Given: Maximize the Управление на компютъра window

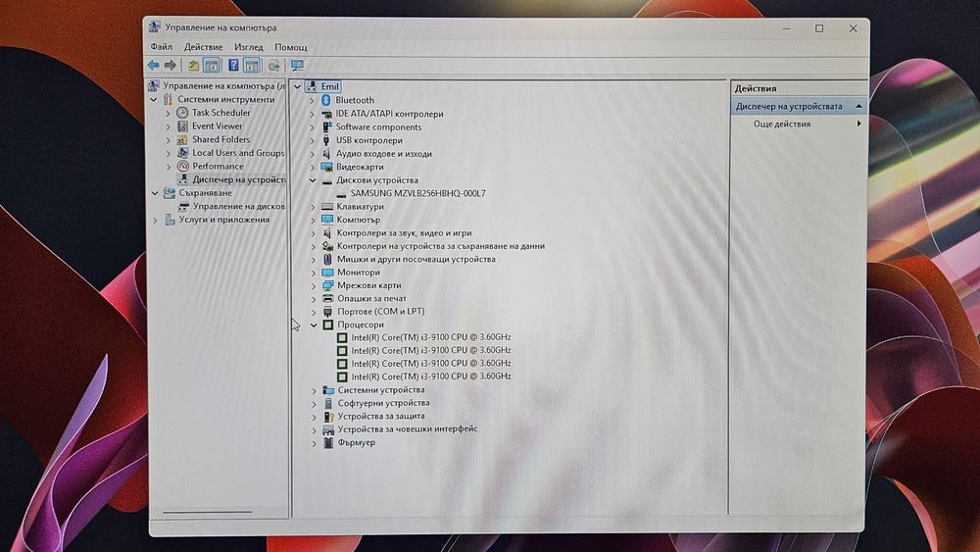Looking at the screenshot, I should coord(818,28).
